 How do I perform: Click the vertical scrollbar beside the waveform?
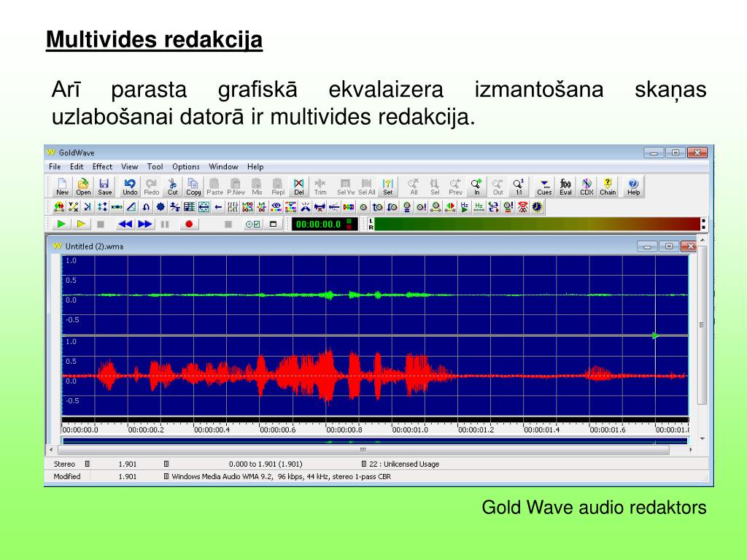pyautogui.click(x=702, y=324)
